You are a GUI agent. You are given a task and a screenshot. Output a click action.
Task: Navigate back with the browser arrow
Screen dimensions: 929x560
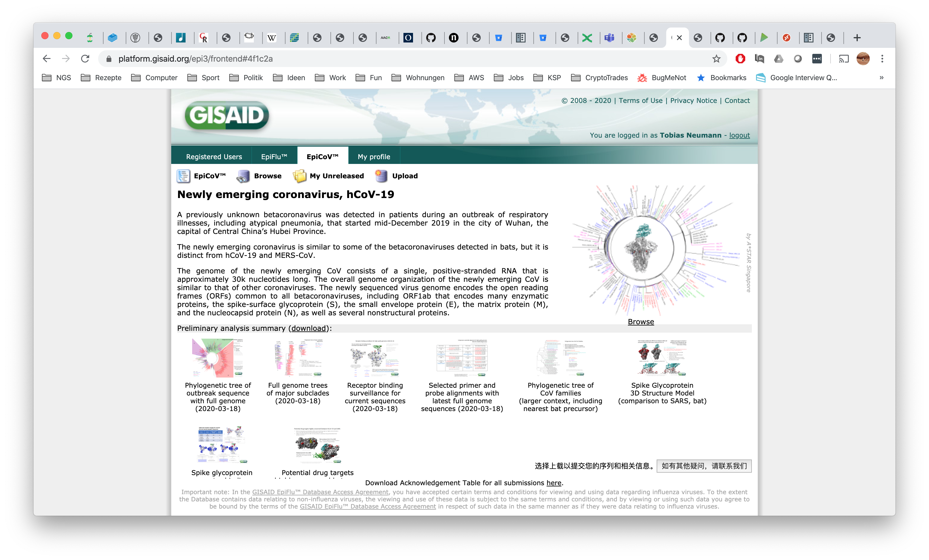tap(46, 59)
